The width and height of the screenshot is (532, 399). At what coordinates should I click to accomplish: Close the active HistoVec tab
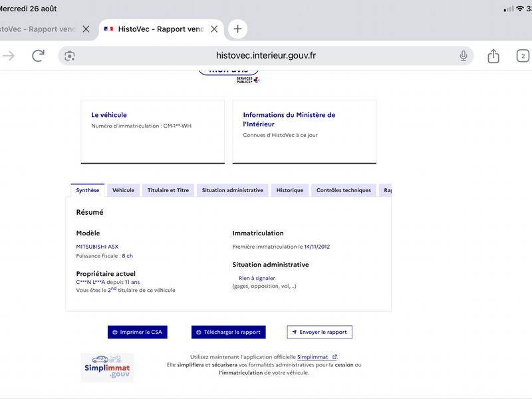pos(214,29)
